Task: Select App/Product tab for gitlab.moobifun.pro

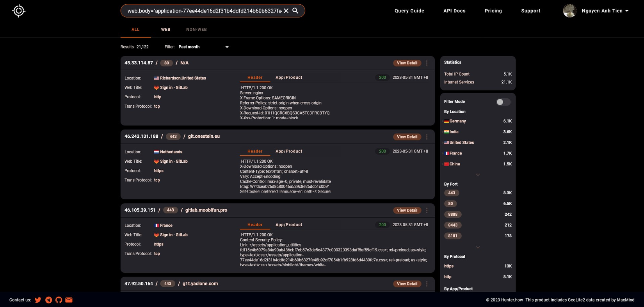Action: pyautogui.click(x=289, y=225)
